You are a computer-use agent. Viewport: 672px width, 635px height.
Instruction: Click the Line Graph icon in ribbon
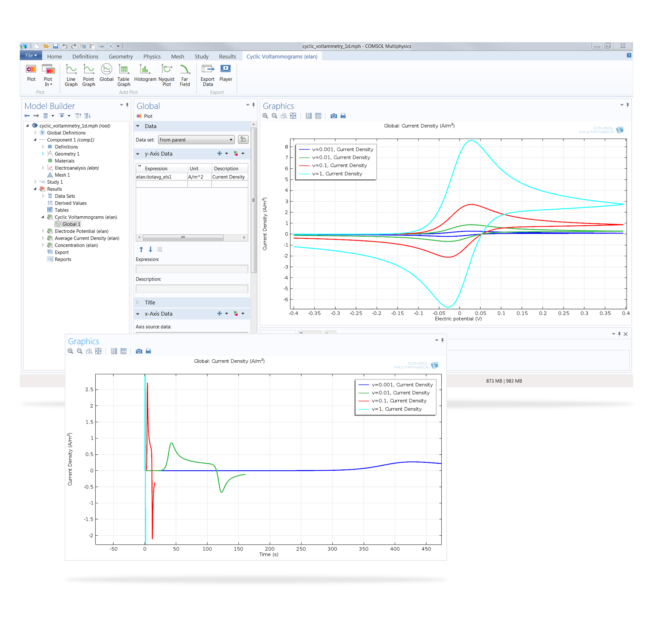71,75
